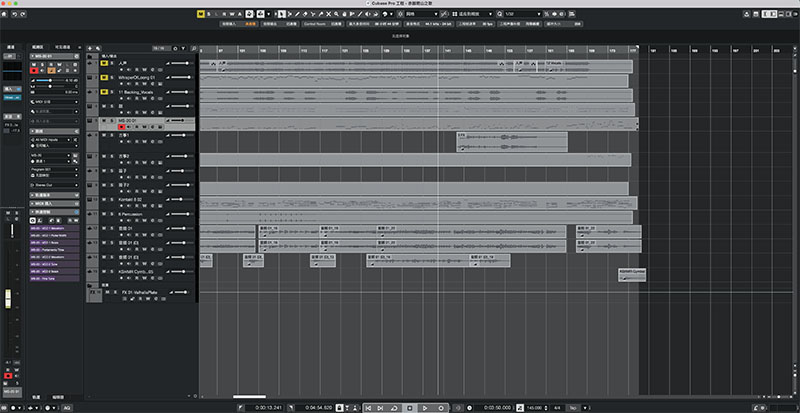Screen dimensions: 800x413
Task: Open track filter funnel icon in track list
Action: click(x=183, y=48)
